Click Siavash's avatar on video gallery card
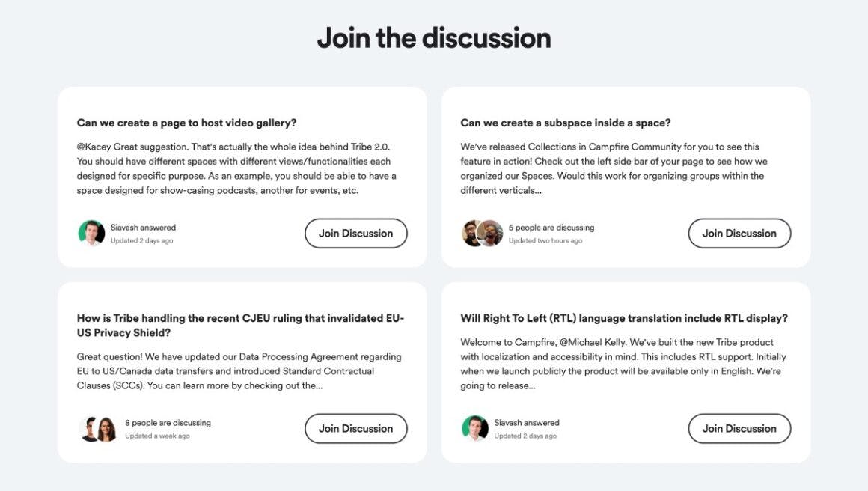 pyautogui.click(x=91, y=233)
